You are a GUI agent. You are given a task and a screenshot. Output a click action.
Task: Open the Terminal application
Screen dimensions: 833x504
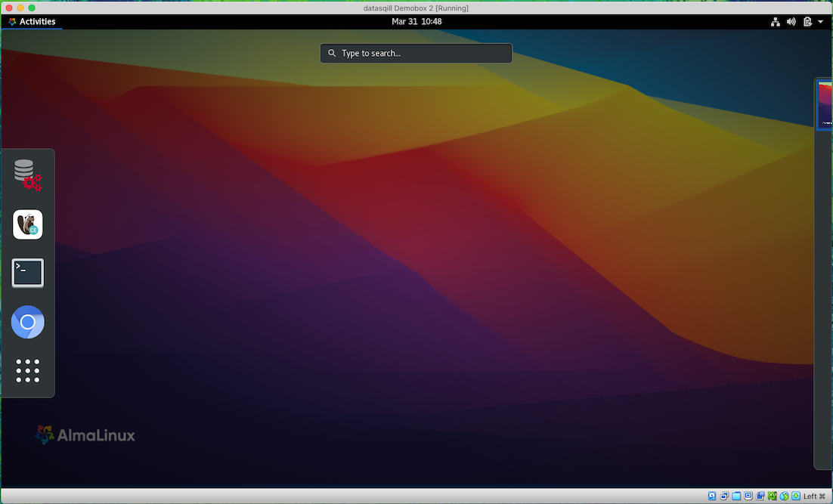tap(28, 273)
